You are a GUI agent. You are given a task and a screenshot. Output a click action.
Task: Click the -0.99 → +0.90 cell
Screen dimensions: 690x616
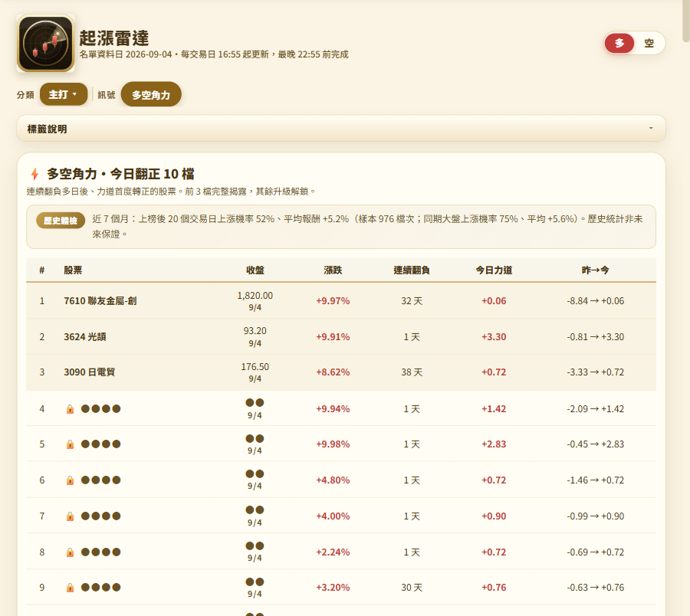[x=596, y=516]
